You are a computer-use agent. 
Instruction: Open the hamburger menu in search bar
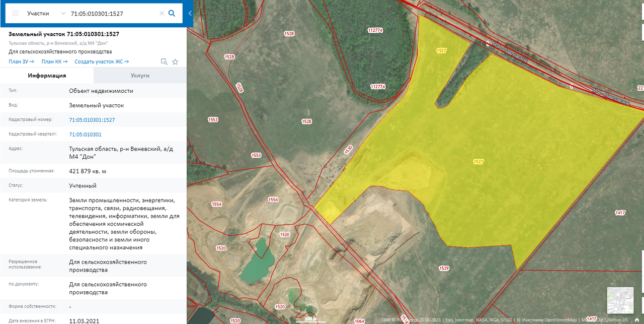[16, 14]
